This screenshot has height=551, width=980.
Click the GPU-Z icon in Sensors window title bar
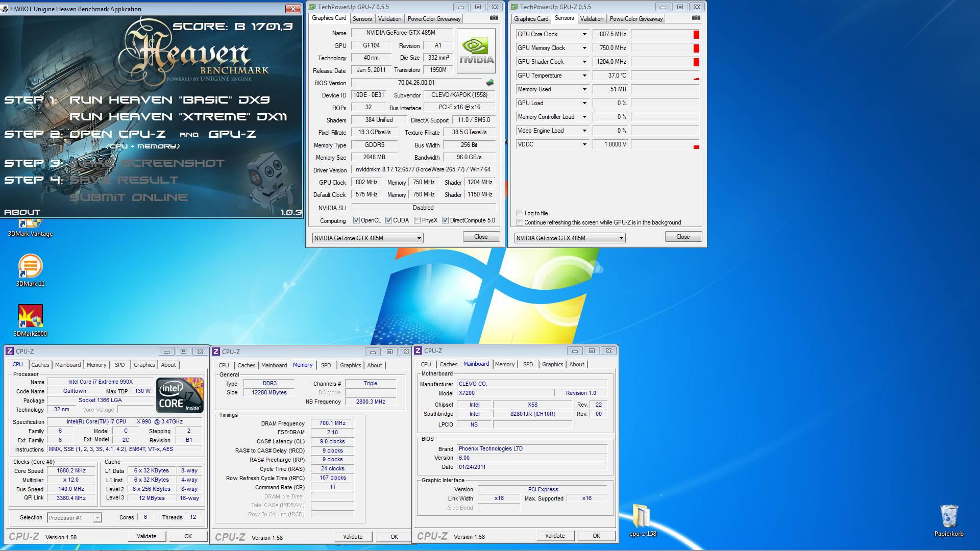(x=514, y=7)
